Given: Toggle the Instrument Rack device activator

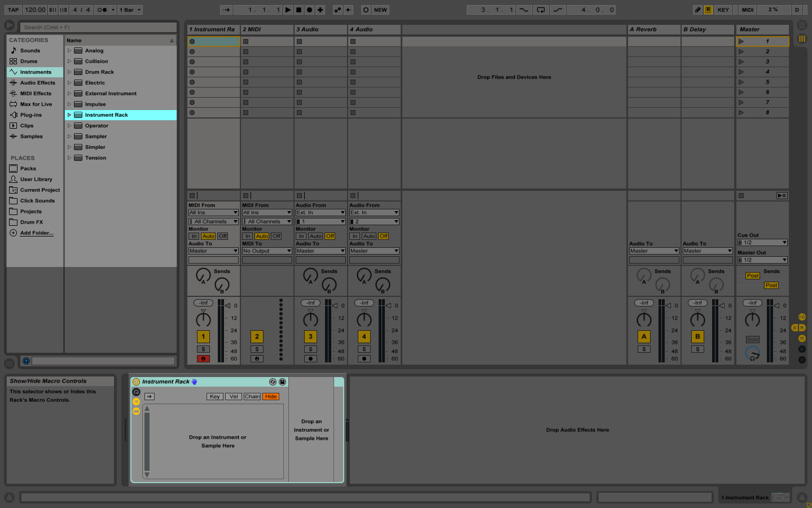Looking at the screenshot, I should point(136,382).
